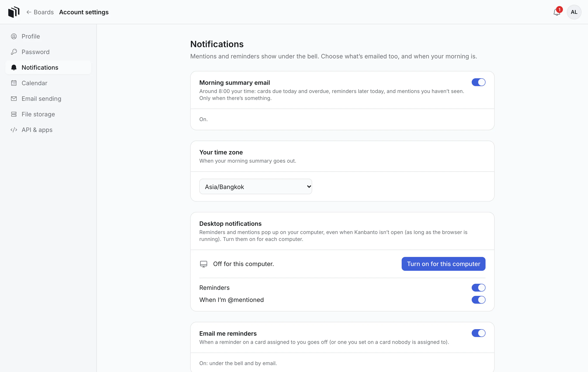588x372 pixels.
Task: Click the Notifications bell icon in sidebar
Action: coord(14,68)
